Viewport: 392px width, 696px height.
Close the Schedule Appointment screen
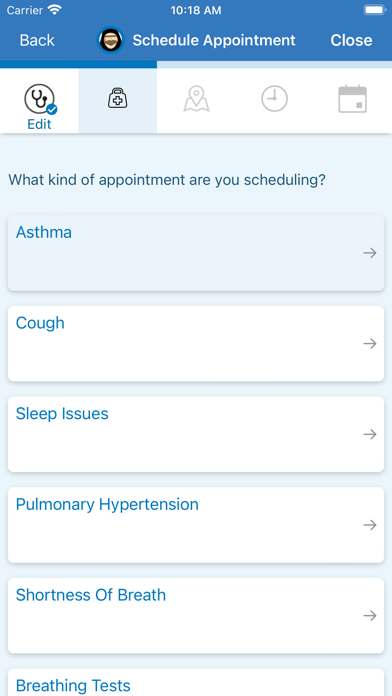point(351,40)
